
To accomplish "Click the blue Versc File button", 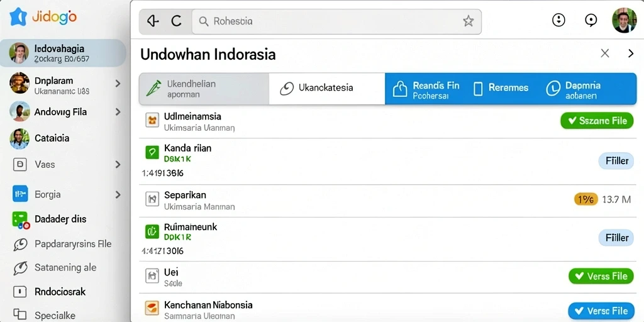I will [x=601, y=311].
